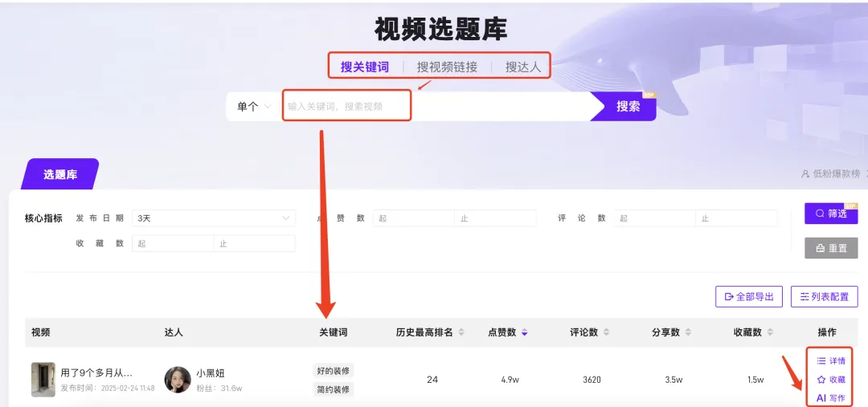Sort by 收藏数 column arrows
The height and width of the screenshot is (407, 868).
click(771, 332)
